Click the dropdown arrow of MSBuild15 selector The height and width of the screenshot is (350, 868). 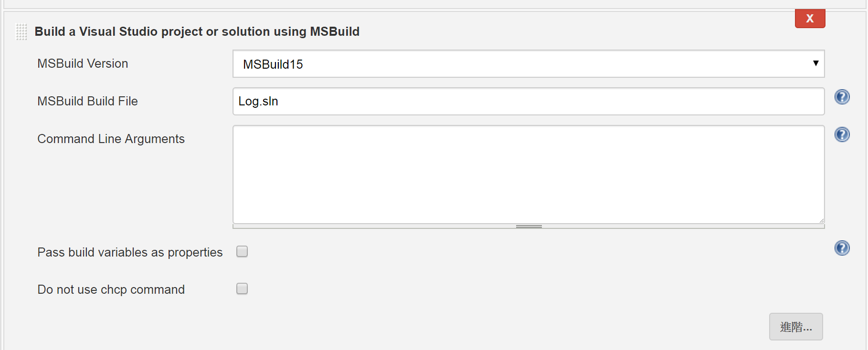[x=815, y=63]
